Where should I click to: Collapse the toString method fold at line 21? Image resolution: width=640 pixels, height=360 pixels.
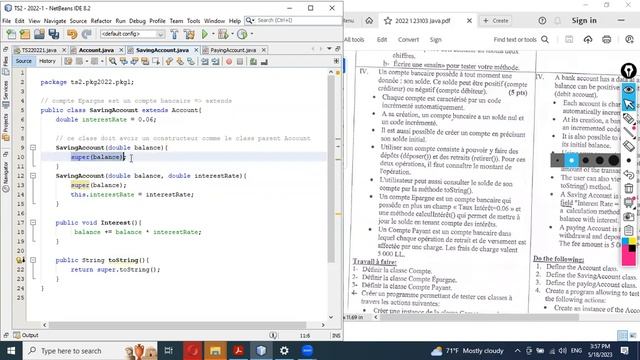(x=33, y=260)
